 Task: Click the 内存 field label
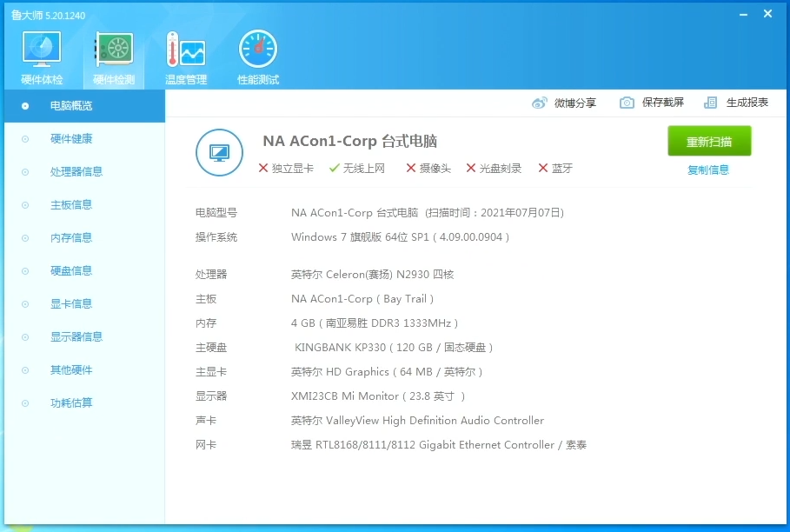click(x=206, y=323)
